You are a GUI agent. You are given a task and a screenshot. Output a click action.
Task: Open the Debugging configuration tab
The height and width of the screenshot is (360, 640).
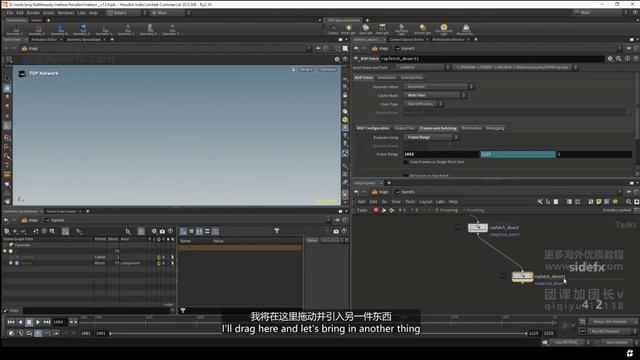click(495, 128)
